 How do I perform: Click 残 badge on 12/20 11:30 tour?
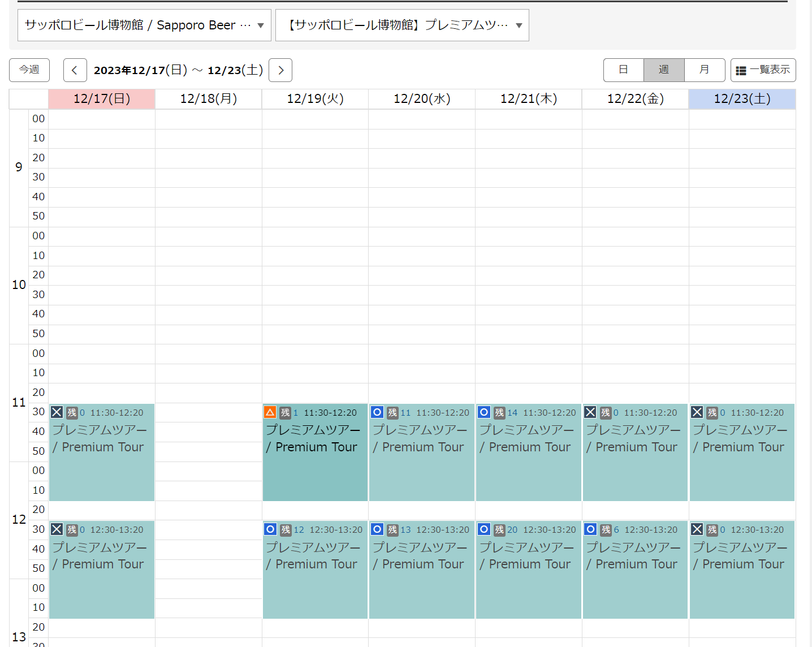[x=392, y=413]
